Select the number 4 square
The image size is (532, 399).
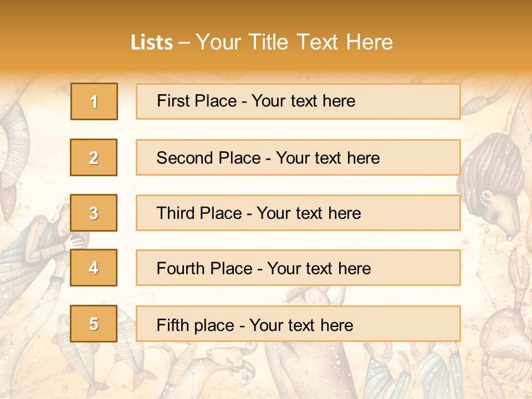94,268
